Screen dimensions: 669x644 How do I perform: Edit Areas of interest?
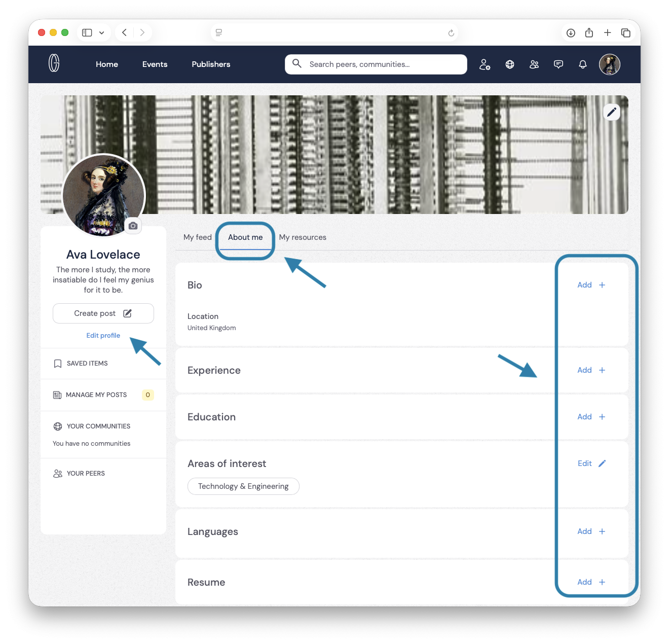[591, 463]
